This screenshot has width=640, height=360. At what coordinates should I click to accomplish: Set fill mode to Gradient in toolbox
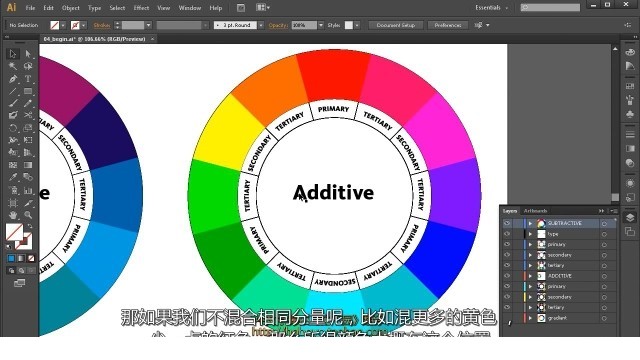pyautogui.click(x=21, y=258)
